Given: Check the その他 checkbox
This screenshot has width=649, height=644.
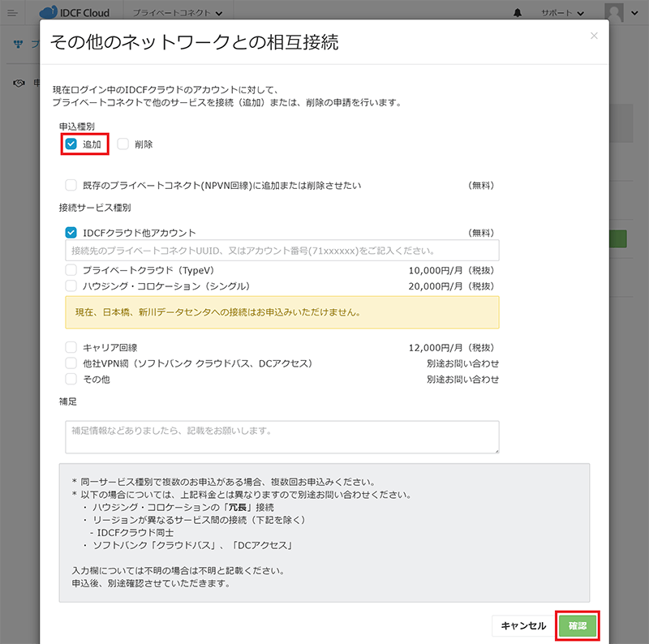Looking at the screenshot, I should (x=71, y=379).
